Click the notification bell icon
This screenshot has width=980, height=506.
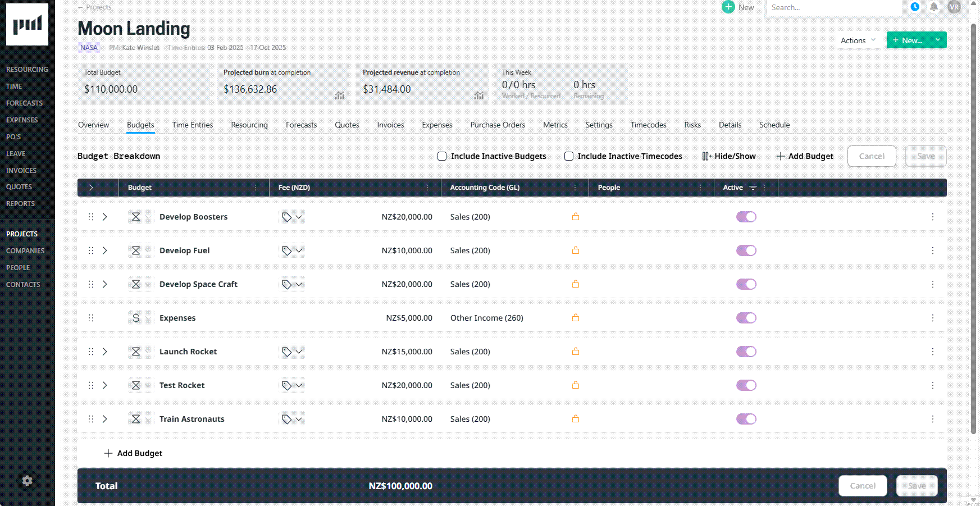pyautogui.click(x=933, y=7)
